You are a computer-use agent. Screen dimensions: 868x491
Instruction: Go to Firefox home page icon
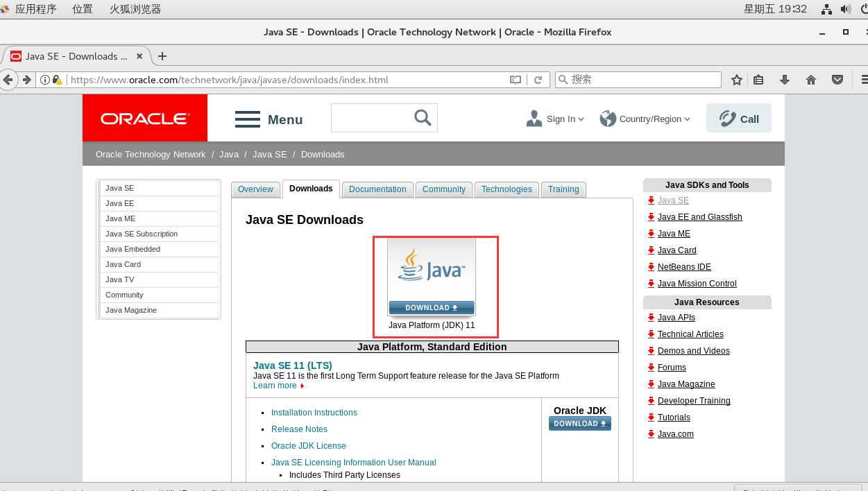coord(810,80)
